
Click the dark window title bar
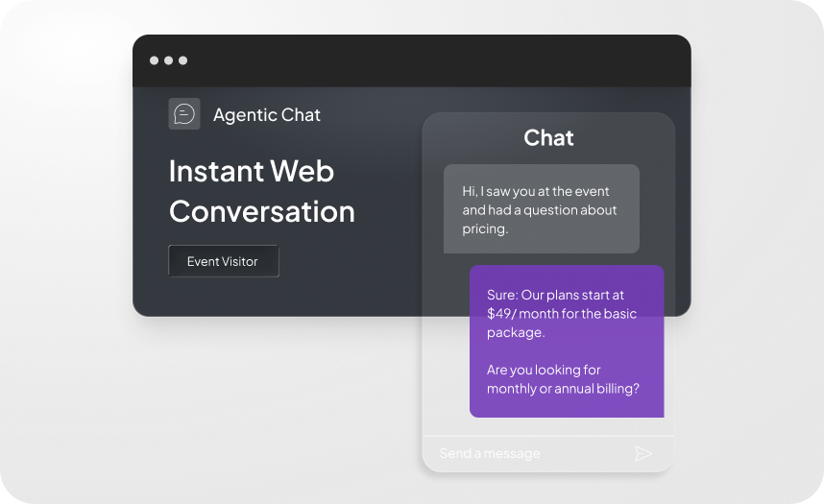413,60
